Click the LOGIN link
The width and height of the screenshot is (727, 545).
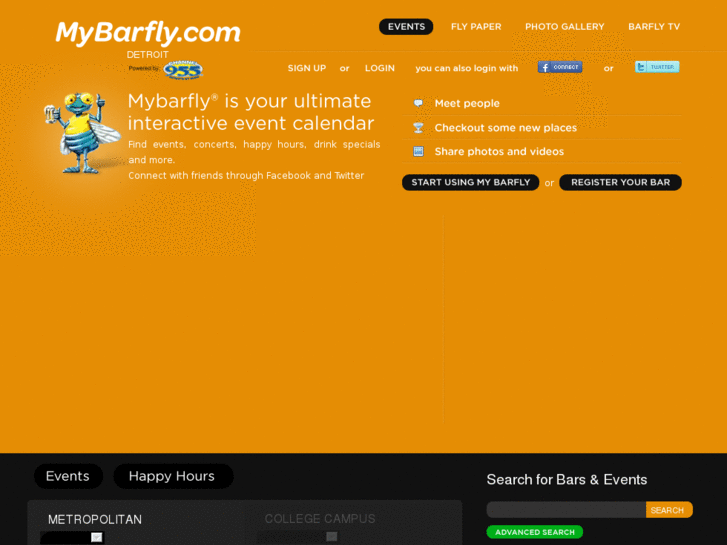380,68
